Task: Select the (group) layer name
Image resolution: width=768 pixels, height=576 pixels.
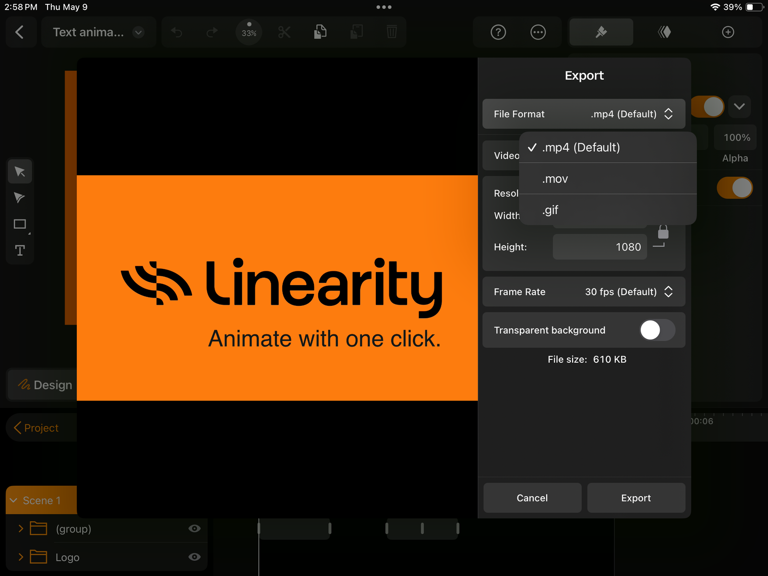Action: 73,529
